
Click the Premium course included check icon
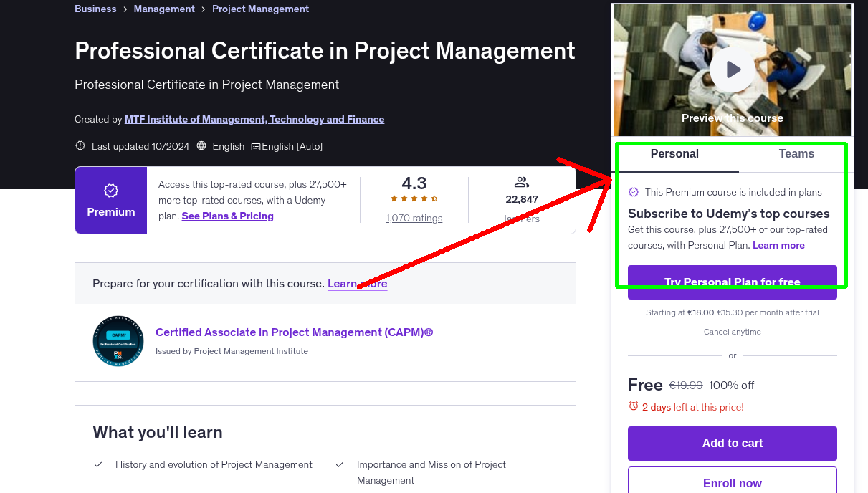coord(634,192)
